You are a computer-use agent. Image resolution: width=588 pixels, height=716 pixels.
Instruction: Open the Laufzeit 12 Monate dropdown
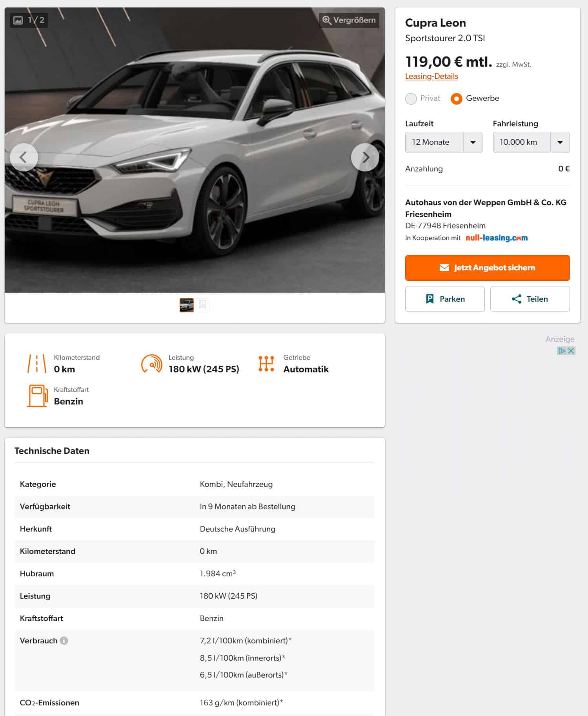point(443,142)
